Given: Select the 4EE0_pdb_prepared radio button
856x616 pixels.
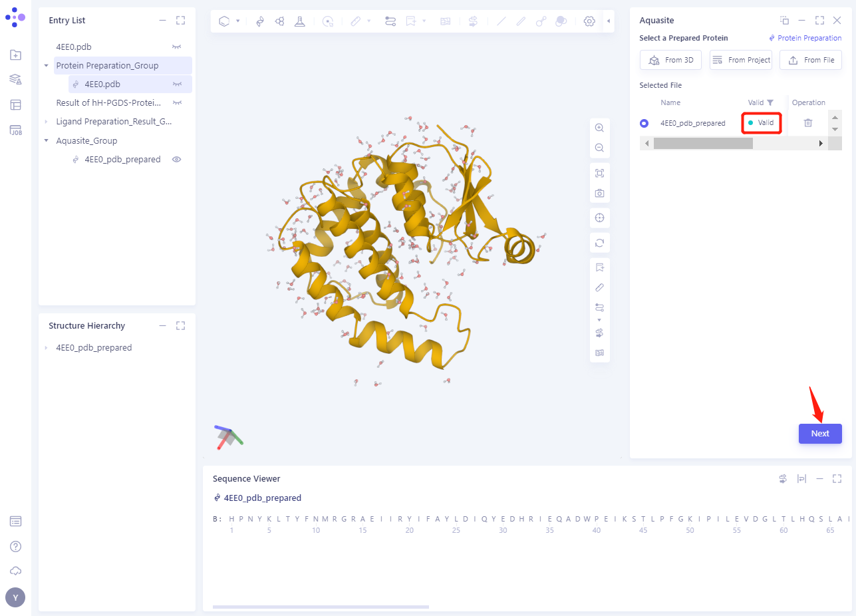Looking at the screenshot, I should click(x=644, y=123).
